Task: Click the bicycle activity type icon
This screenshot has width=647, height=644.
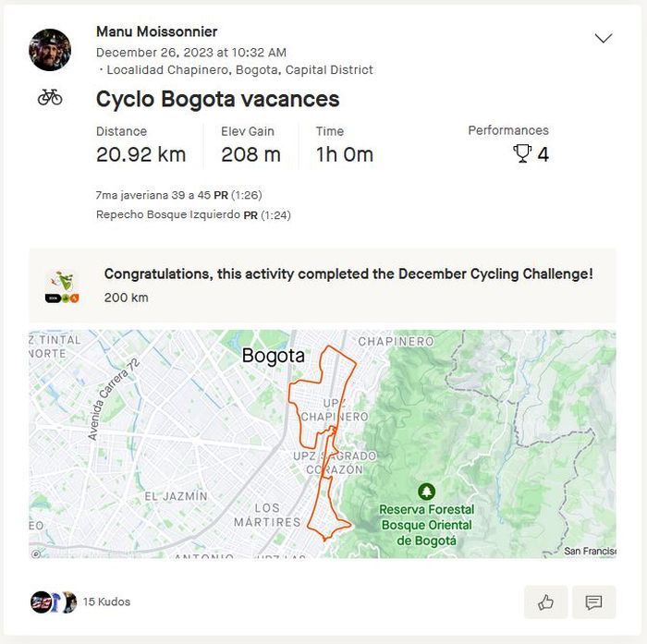Action: coord(50,97)
